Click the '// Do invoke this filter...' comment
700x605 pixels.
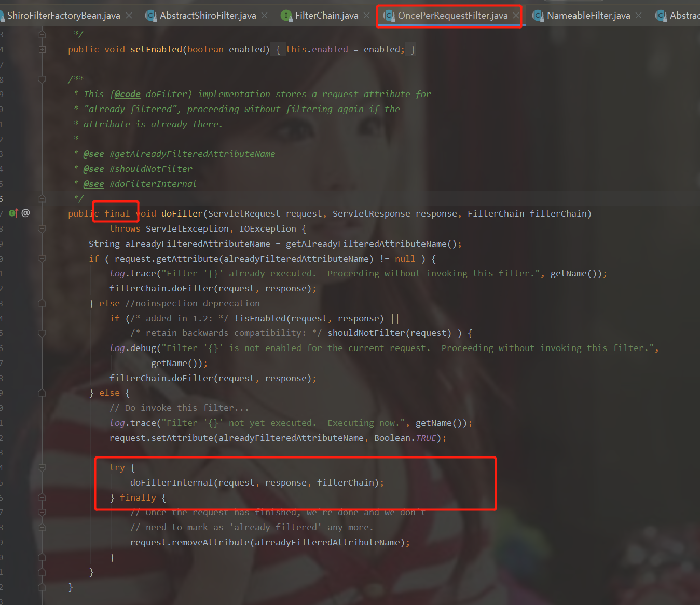click(x=179, y=408)
